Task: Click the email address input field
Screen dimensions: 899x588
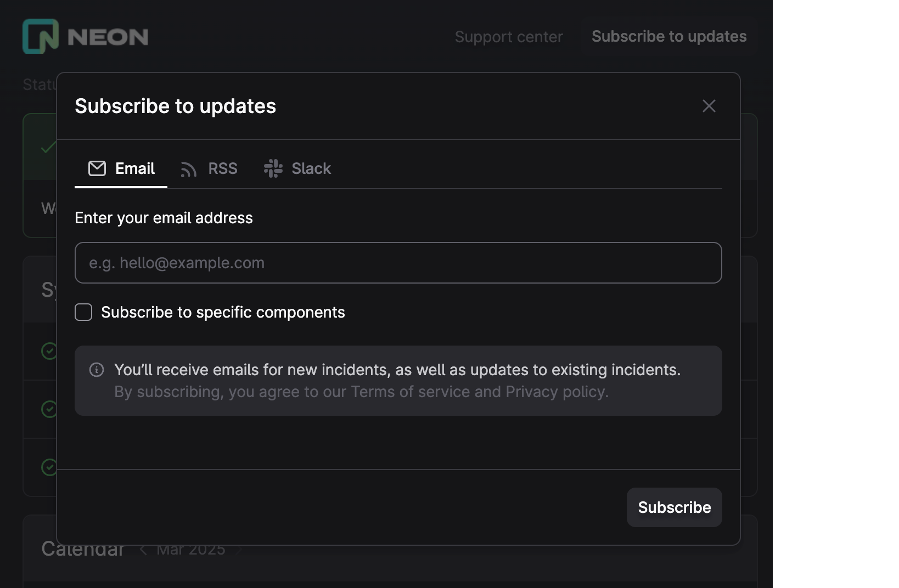Action: click(x=398, y=263)
